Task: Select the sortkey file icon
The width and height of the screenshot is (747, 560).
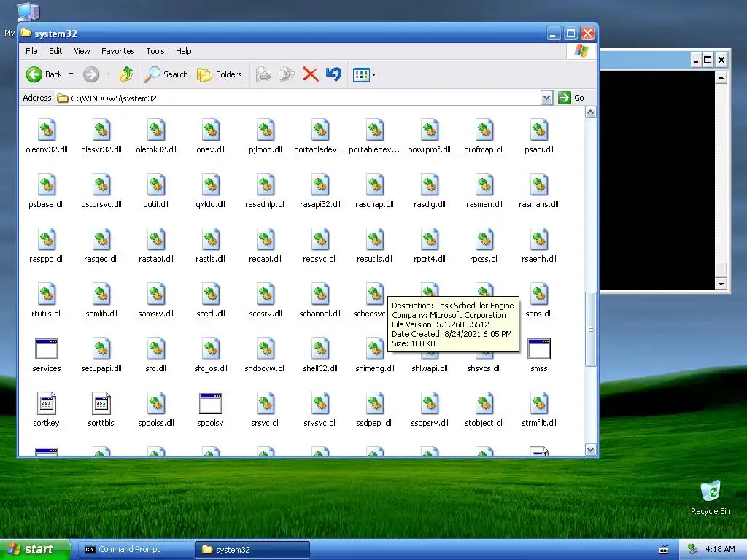Action: pos(47,404)
